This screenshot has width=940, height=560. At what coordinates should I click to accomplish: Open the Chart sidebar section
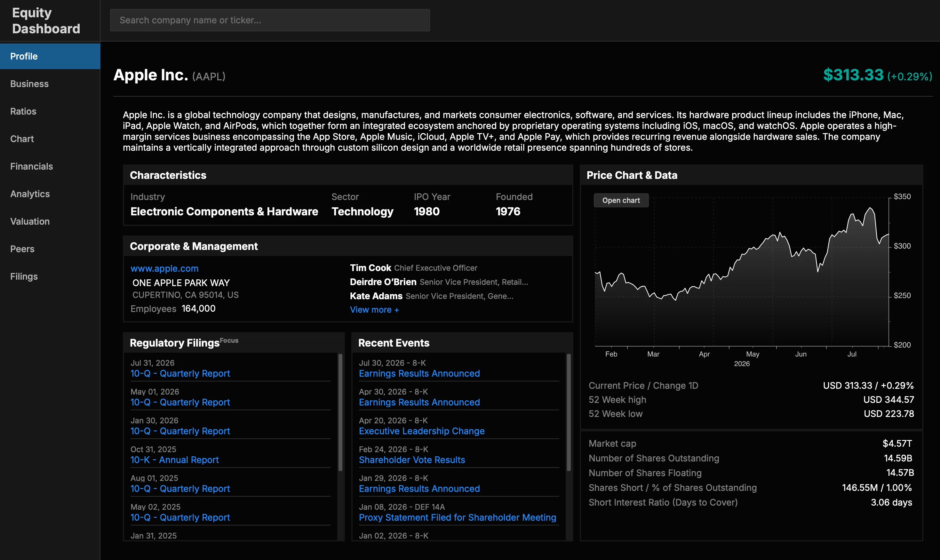coord(50,139)
